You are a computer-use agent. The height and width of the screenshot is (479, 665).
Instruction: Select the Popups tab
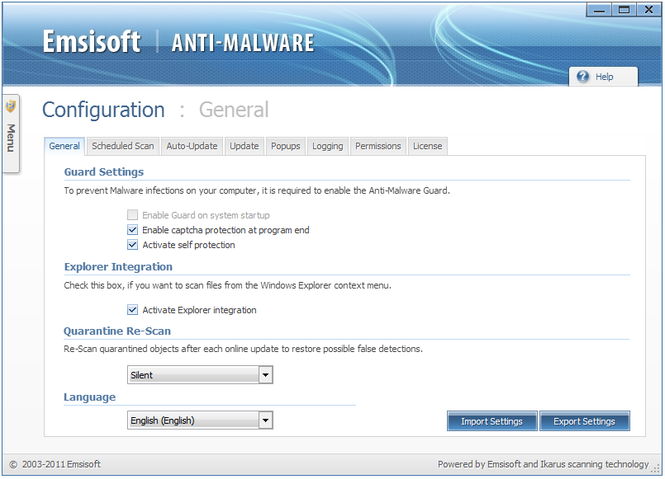pyautogui.click(x=285, y=146)
